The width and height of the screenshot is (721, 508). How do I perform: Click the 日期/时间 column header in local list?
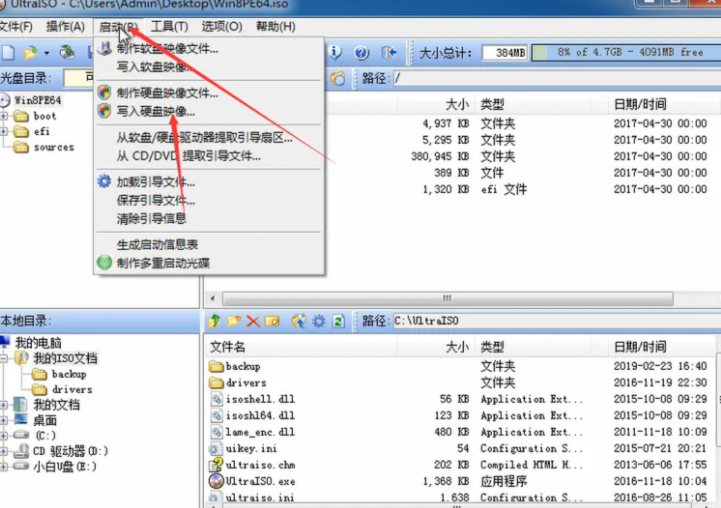coord(639,346)
